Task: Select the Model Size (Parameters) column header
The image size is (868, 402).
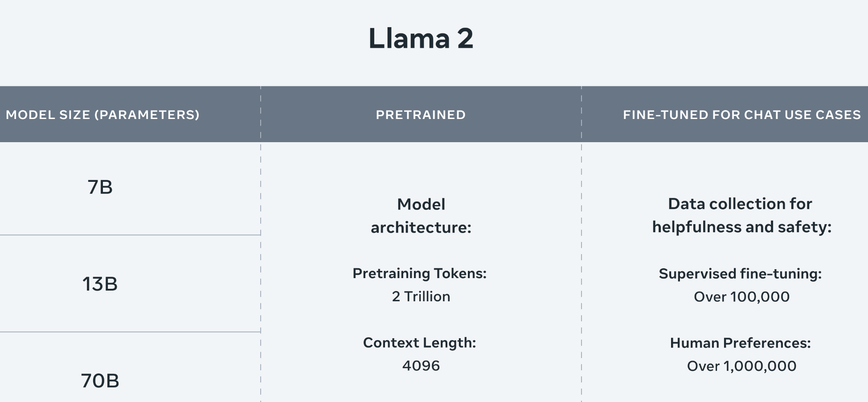Action: click(x=102, y=115)
